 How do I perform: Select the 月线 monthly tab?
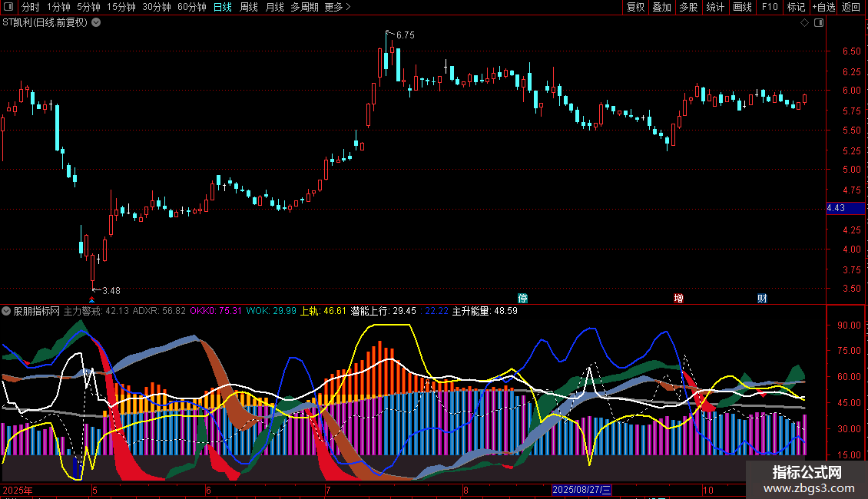[x=274, y=7]
